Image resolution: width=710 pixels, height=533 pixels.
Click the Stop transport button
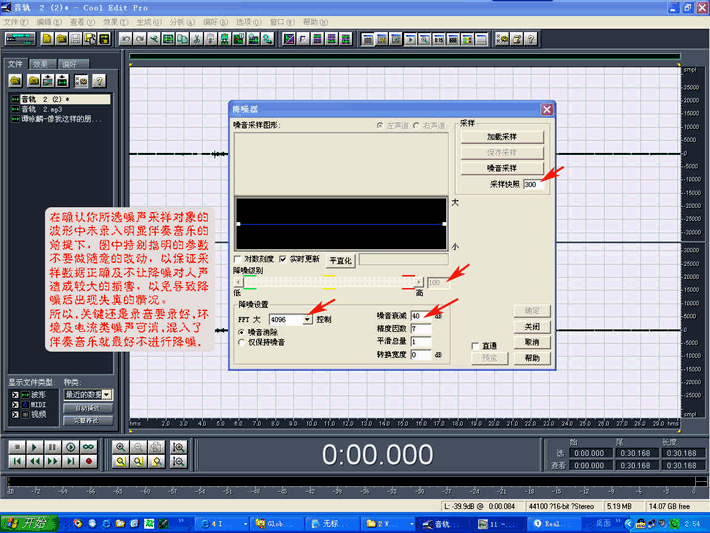pos(17,446)
